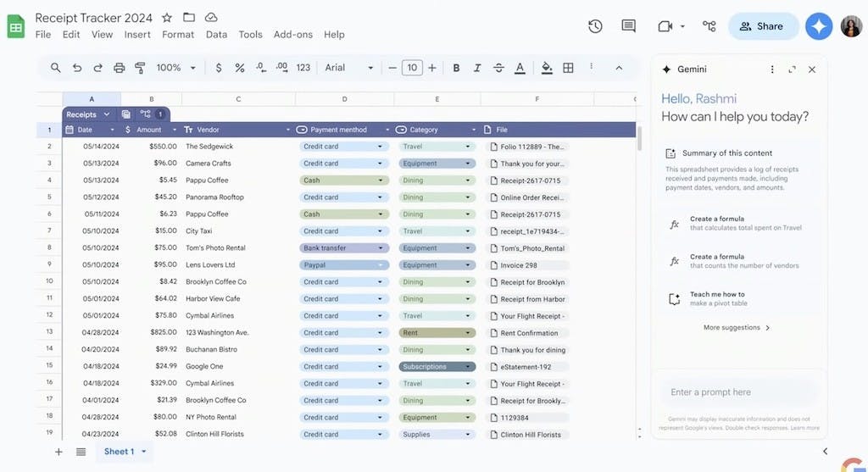Click the font size field
The image size is (868, 472).
coord(412,68)
